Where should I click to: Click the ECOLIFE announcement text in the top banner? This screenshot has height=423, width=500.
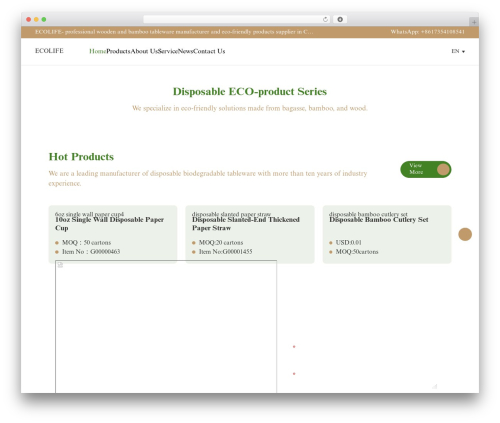[174, 32]
